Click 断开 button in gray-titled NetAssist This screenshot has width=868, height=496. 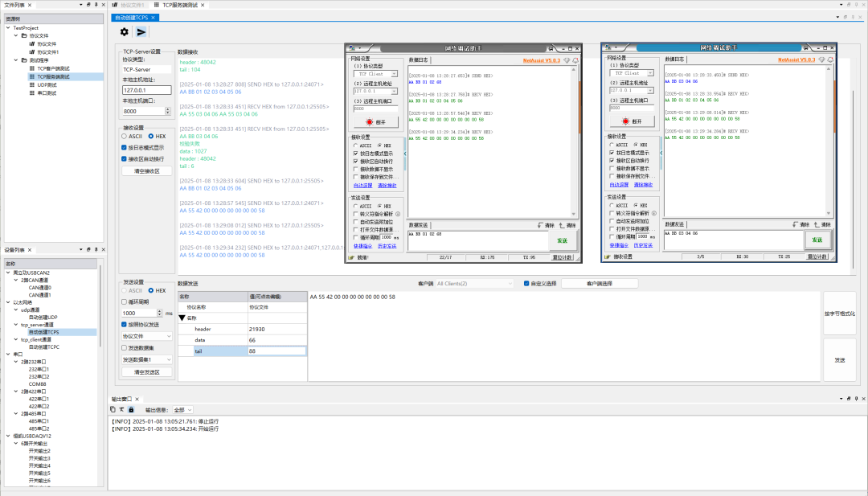pos(376,121)
